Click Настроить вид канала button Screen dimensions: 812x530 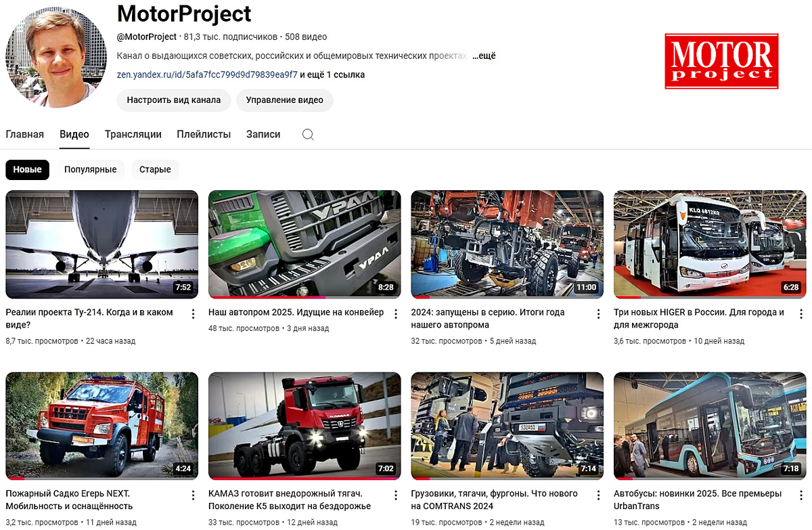(x=174, y=100)
